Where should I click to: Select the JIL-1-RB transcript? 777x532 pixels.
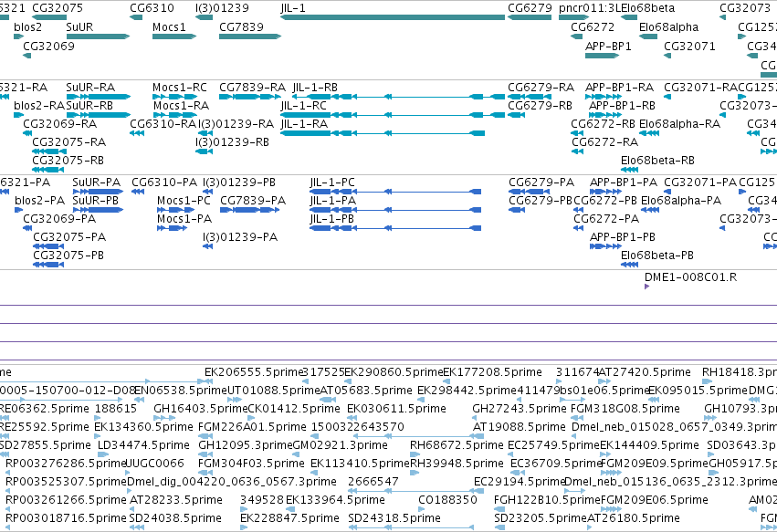click(399, 97)
